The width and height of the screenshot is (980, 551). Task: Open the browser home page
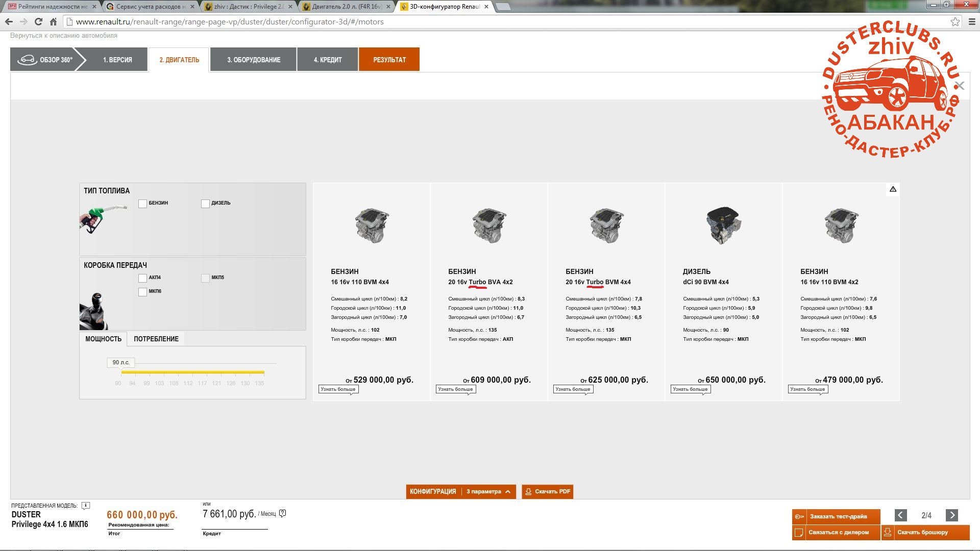(53, 22)
